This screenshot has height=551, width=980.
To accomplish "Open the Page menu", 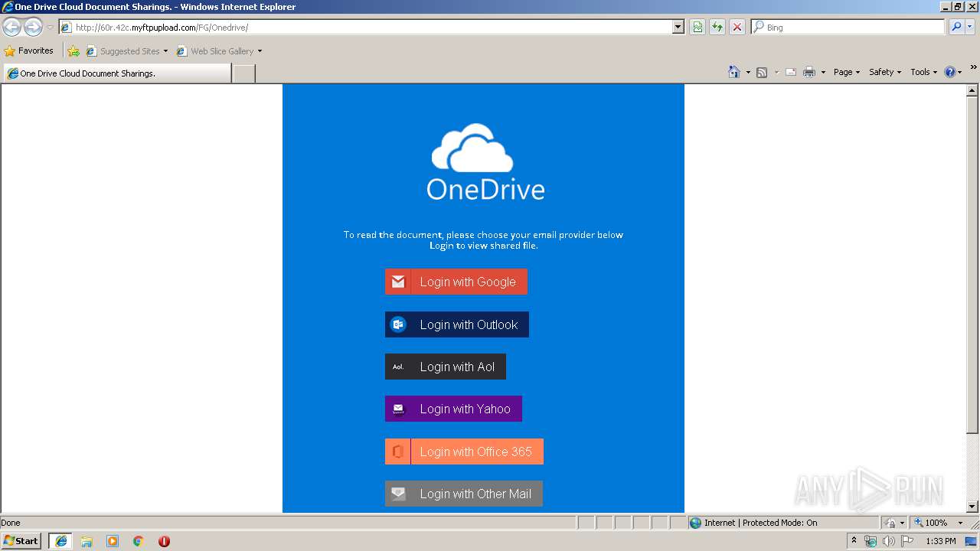I will 847,72.
